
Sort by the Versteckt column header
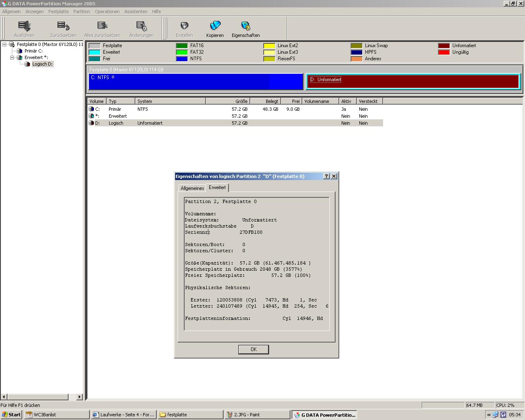coord(370,101)
